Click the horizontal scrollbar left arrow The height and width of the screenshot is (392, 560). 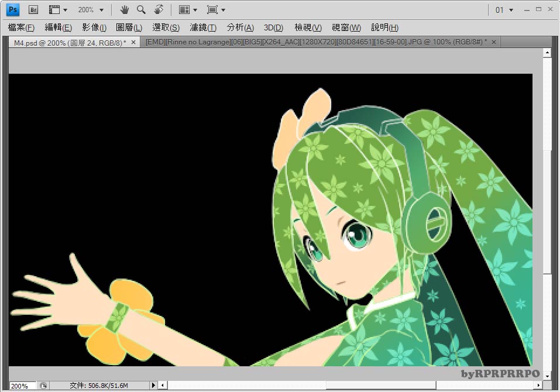163,386
